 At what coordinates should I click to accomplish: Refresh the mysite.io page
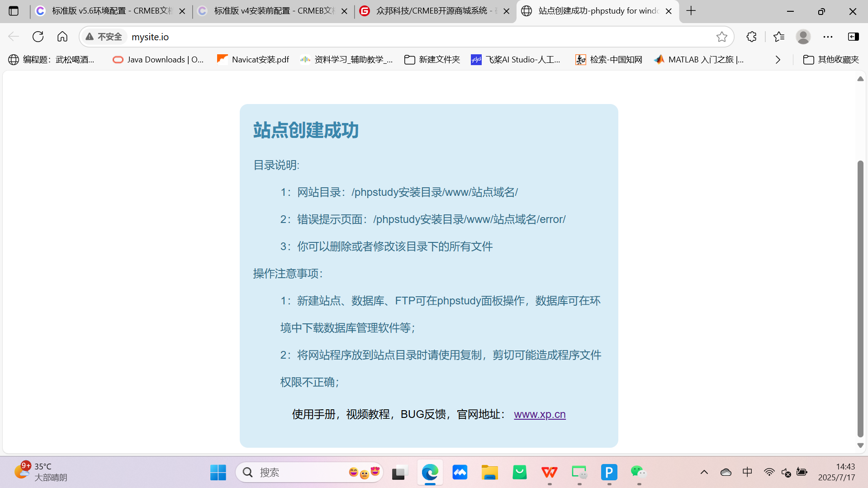pos(38,37)
